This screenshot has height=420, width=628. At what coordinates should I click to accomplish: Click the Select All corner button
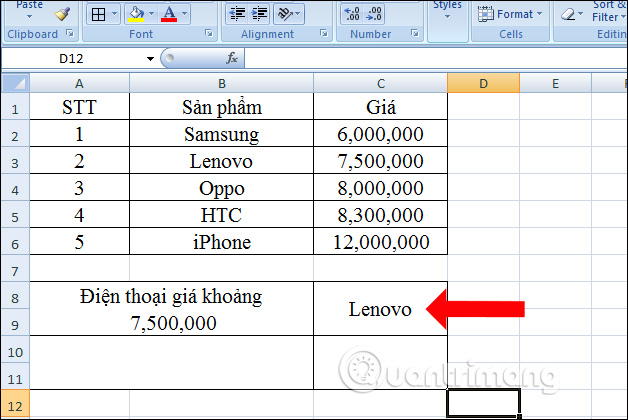(16, 83)
